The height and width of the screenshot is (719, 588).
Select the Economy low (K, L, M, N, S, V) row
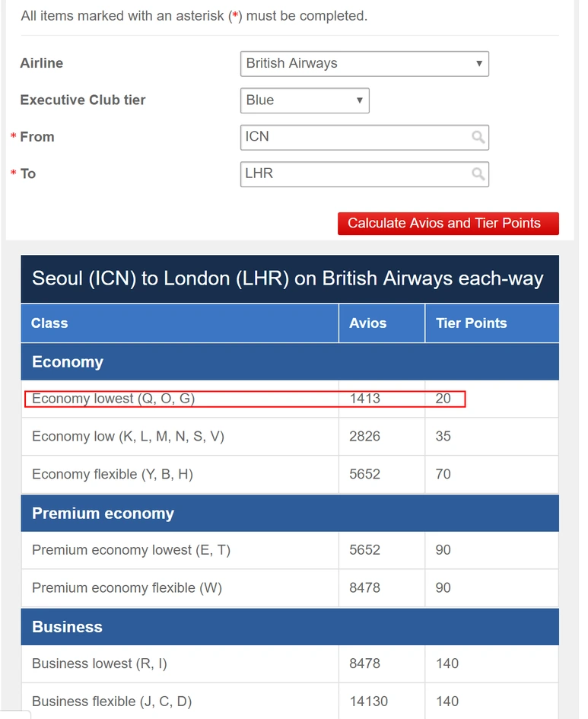(x=290, y=437)
